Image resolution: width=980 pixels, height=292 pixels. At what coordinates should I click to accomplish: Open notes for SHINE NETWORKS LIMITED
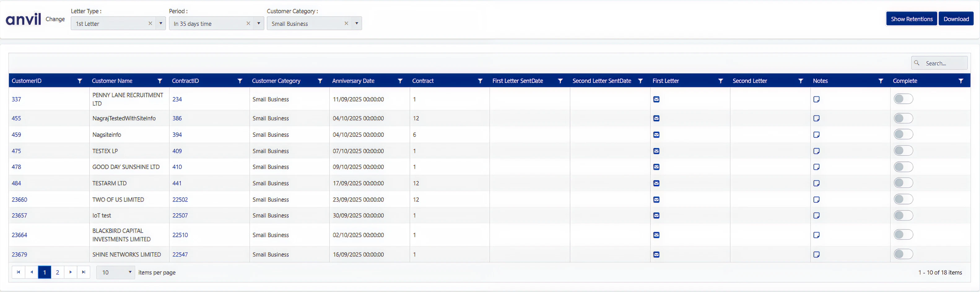pyautogui.click(x=816, y=254)
